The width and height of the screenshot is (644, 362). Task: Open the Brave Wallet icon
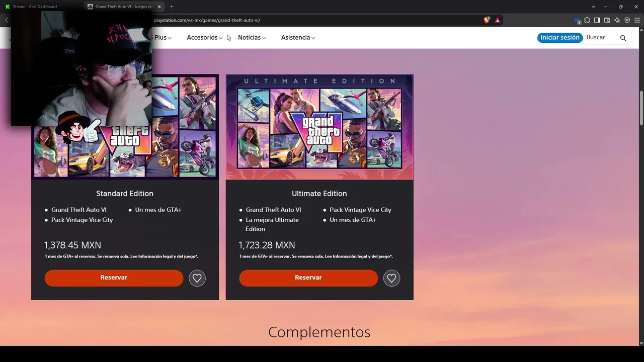point(607,20)
